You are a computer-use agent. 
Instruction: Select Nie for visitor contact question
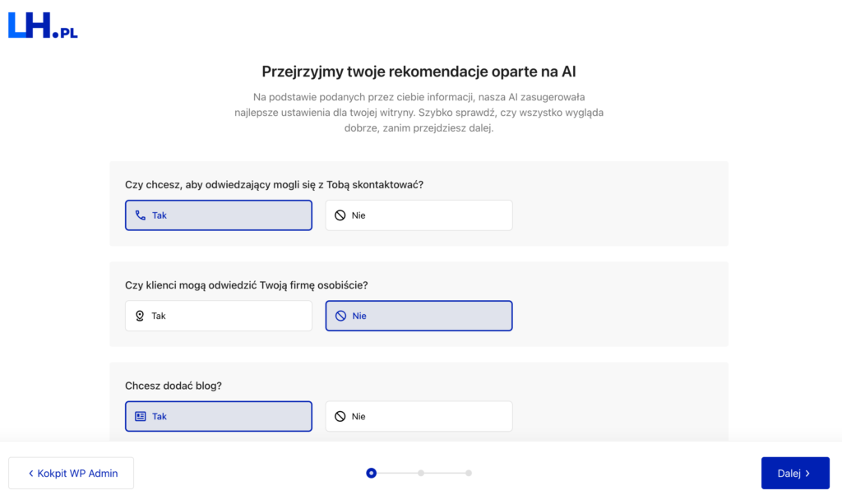419,215
